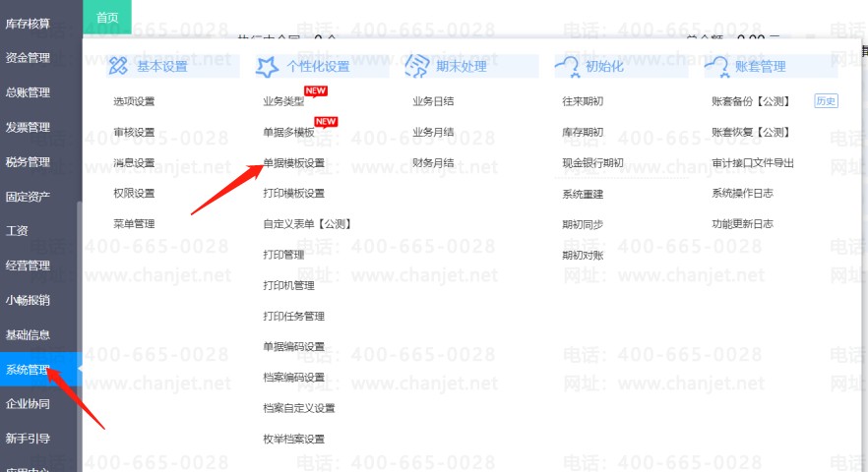Select 经营管理 in the sidebar
868x472 pixels.
pos(28,265)
